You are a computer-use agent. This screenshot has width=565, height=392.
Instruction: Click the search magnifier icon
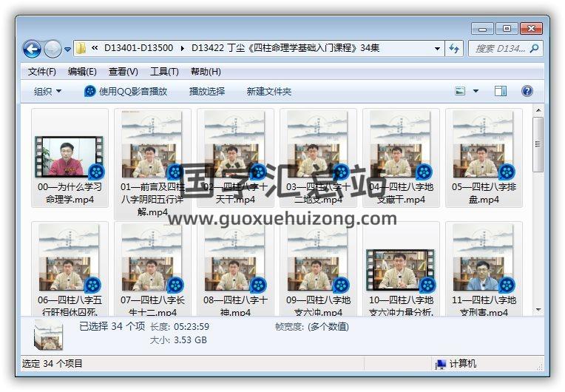point(535,48)
